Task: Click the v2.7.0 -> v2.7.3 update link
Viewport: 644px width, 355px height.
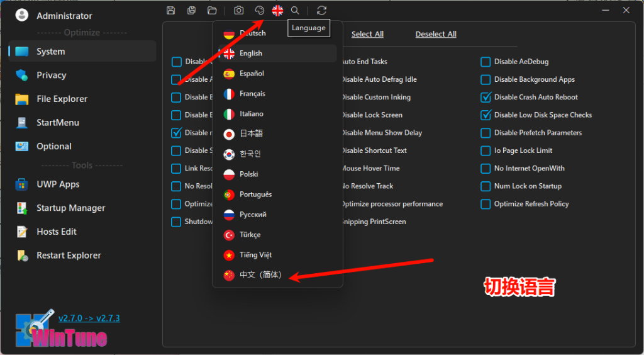Action: (89, 318)
